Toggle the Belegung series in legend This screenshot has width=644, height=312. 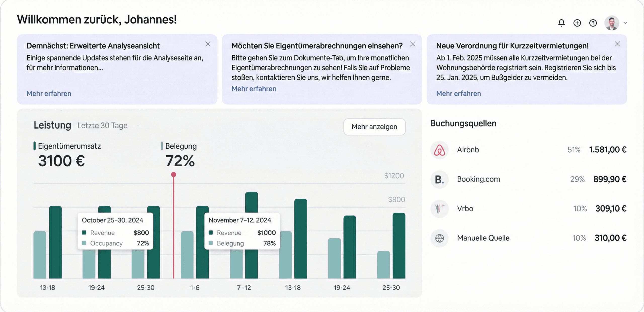click(x=180, y=146)
